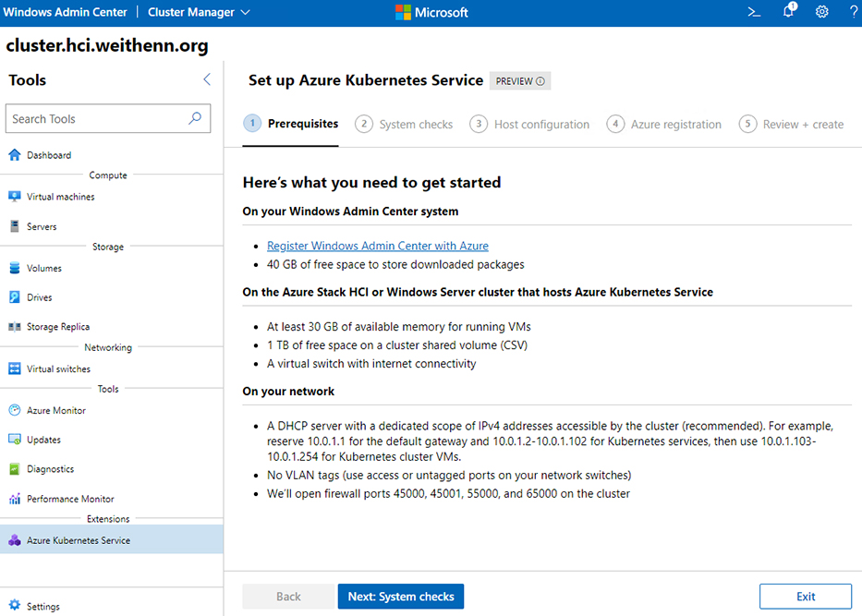Go to the Azure registration step
The image size is (862, 616).
tap(664, 124)
